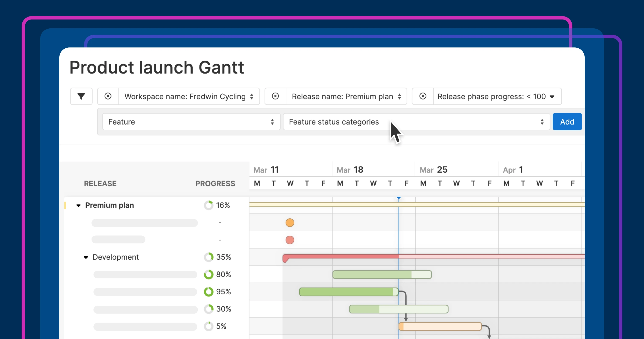
Task: Open Workspace name Fredwin Cycling dropdown
Action: coord(189,96)
